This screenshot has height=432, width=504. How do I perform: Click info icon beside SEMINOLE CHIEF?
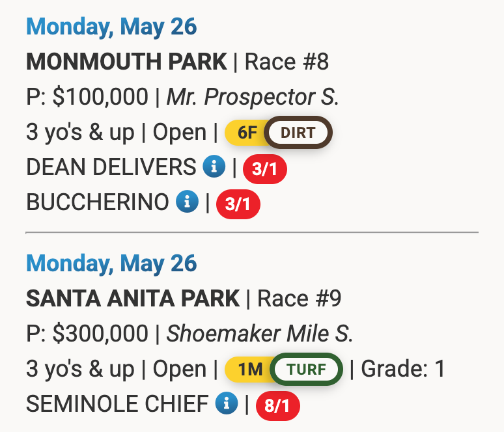(227, 403)
